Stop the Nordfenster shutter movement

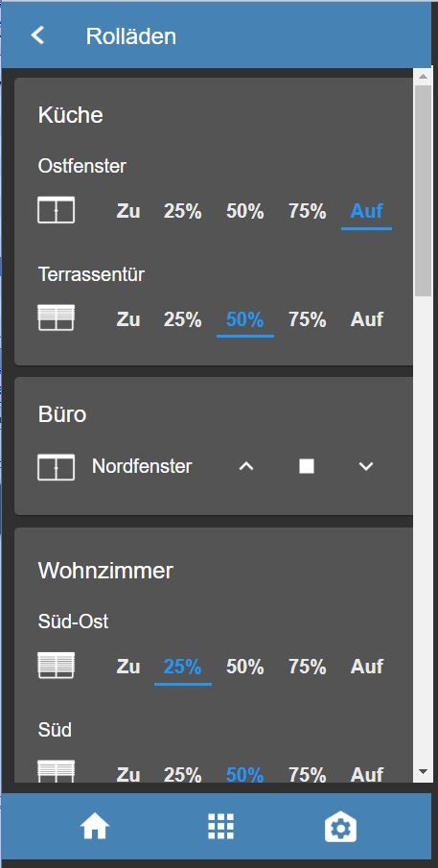point(307,467)
